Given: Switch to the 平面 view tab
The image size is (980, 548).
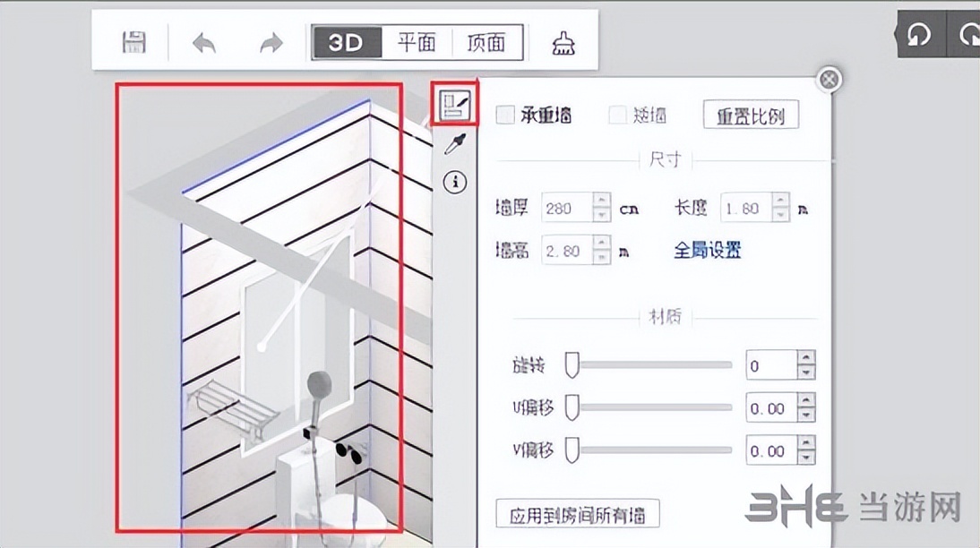Looking at the screenshot, I should 417,40.
